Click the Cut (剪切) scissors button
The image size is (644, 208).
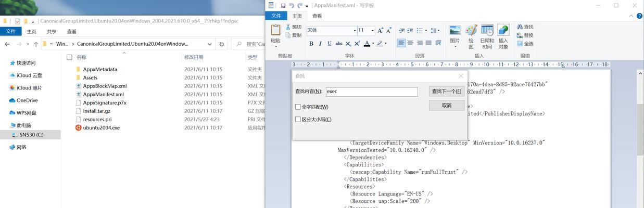[294, 27]
